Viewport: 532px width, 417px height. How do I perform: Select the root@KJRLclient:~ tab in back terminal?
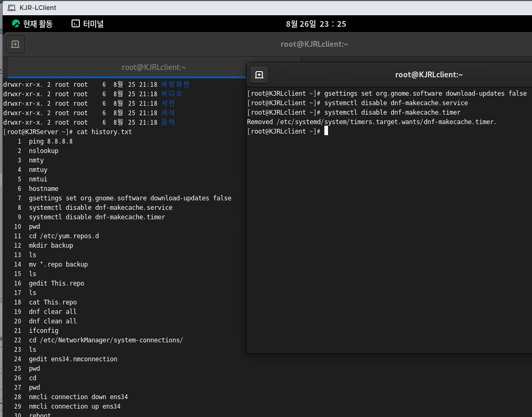click(154, 67)
